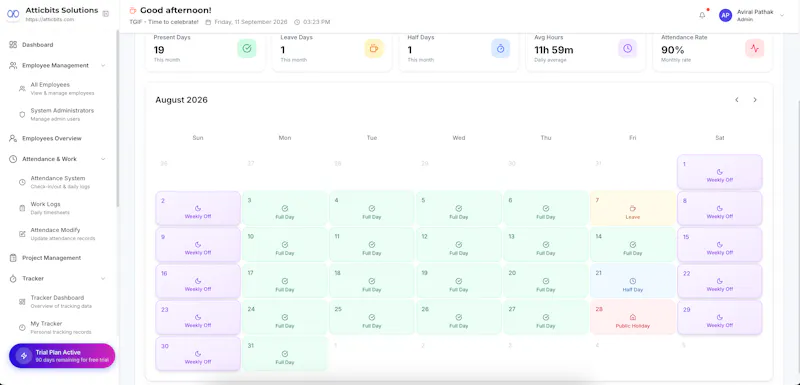Click the Tracker Dashboard grid icon
The height and width of the screenshot is (385, 800).
click(22, 302)
